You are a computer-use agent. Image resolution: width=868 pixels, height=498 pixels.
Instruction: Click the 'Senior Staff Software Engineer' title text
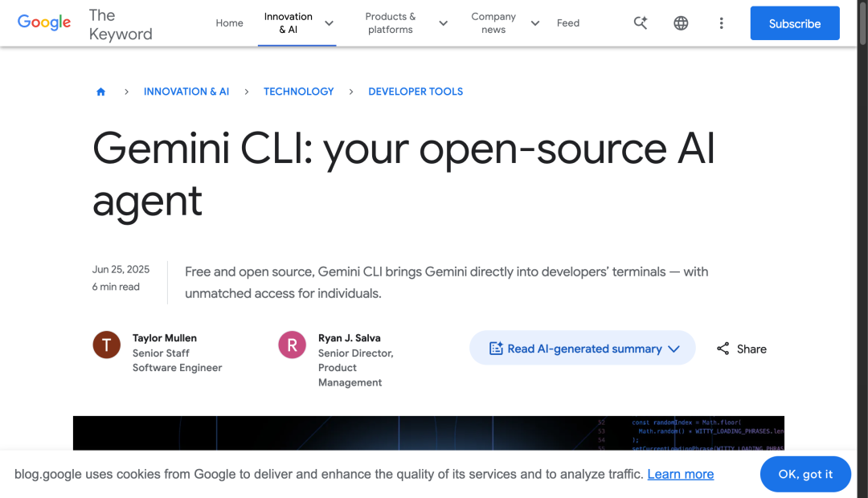[x=177, y=360]
